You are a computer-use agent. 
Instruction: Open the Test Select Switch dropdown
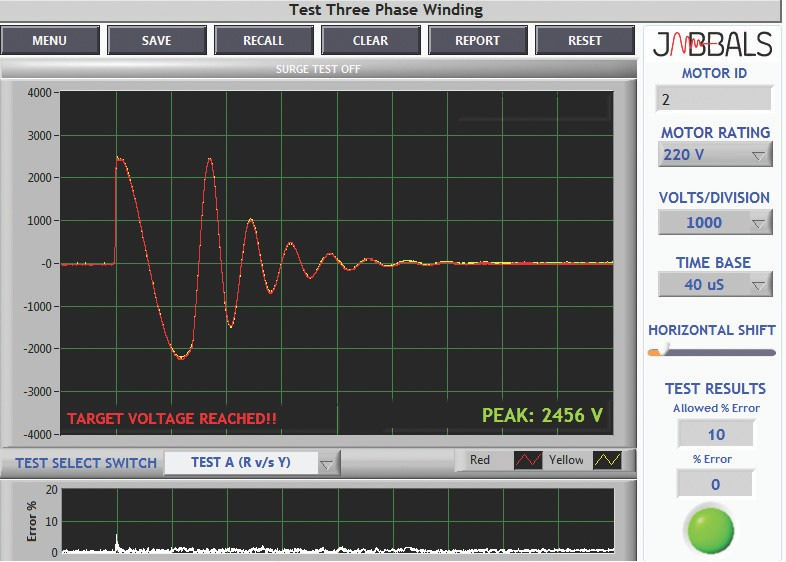coord(252,462)
